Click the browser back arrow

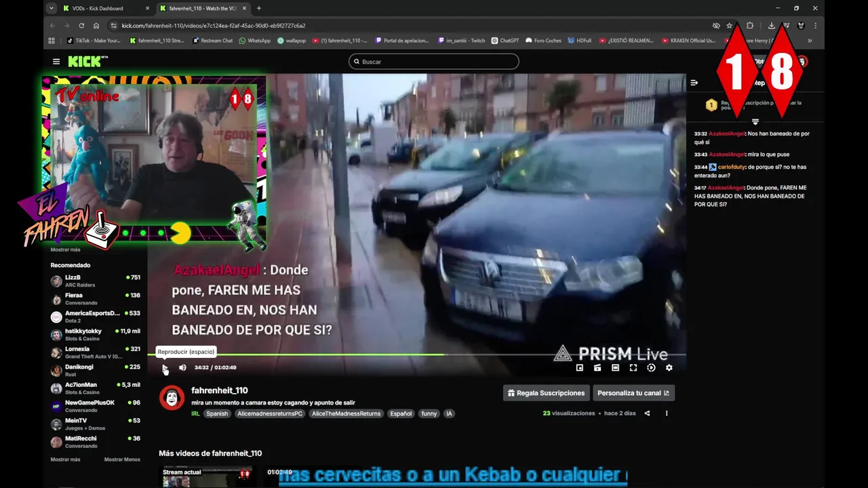coord(52,25)
